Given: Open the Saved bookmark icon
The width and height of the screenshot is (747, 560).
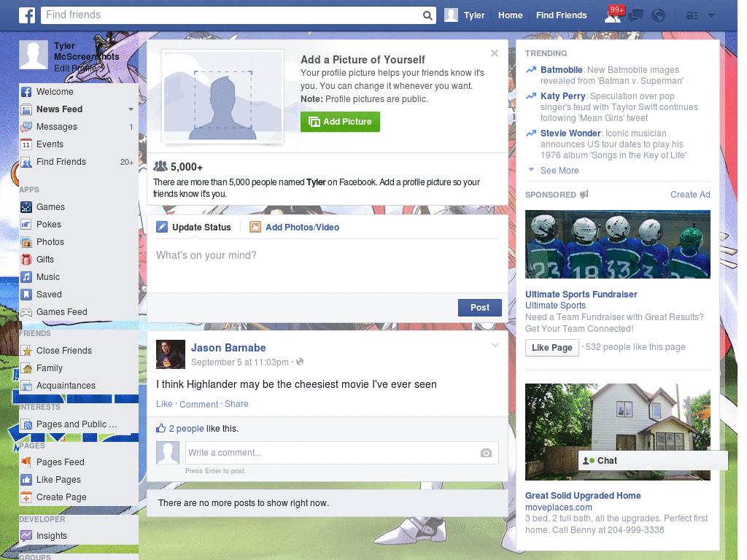Looking at the screenshot, I should pos(26,295).
